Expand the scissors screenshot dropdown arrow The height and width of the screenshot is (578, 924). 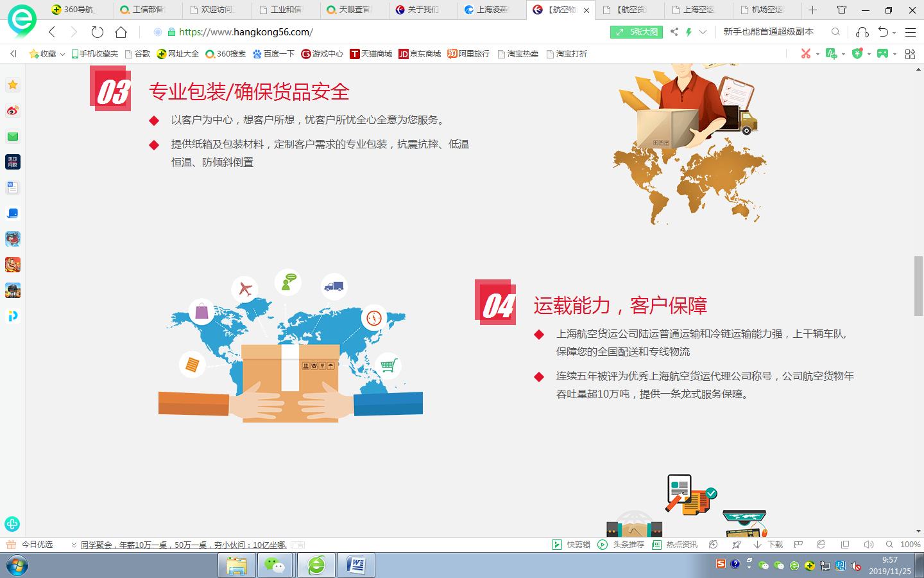[817, 55]
